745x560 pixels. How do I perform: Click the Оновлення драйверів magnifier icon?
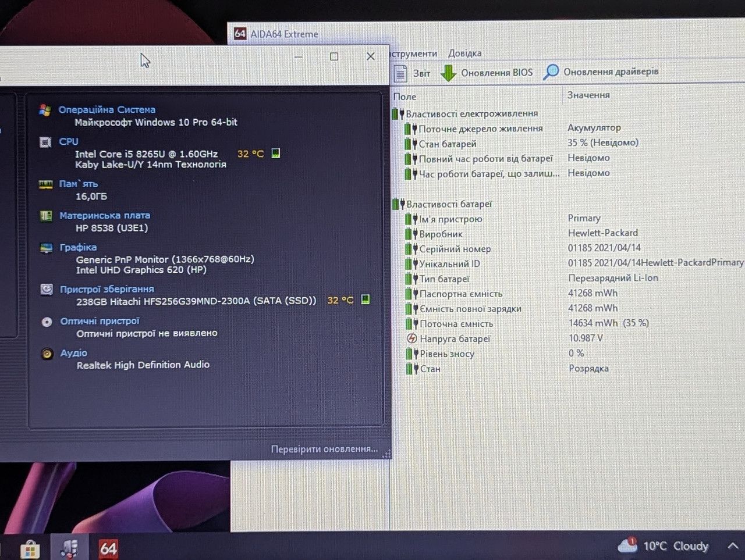click(551, 72)
